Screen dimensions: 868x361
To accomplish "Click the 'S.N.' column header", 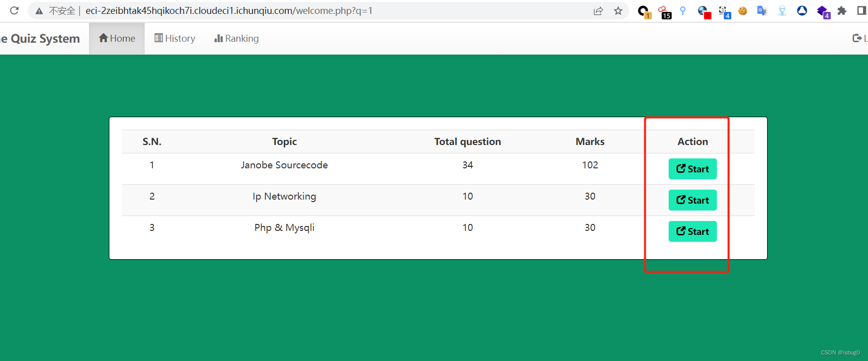I will 152,142.
